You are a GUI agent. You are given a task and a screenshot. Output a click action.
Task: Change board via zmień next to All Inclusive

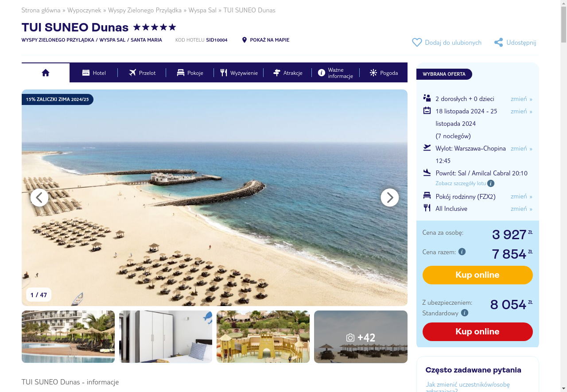[521, 209]
